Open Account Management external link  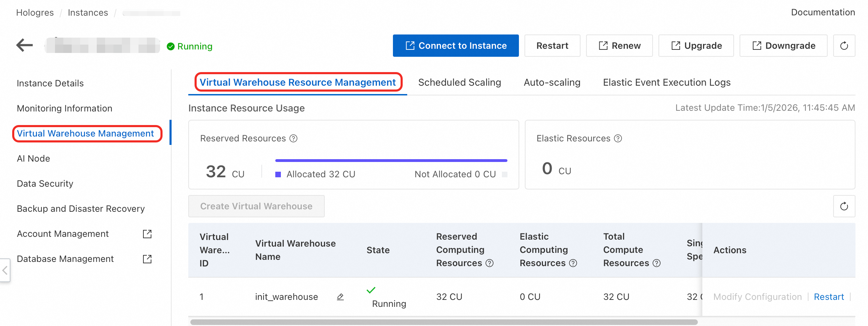pyautogui.click(x=147, y=234)
